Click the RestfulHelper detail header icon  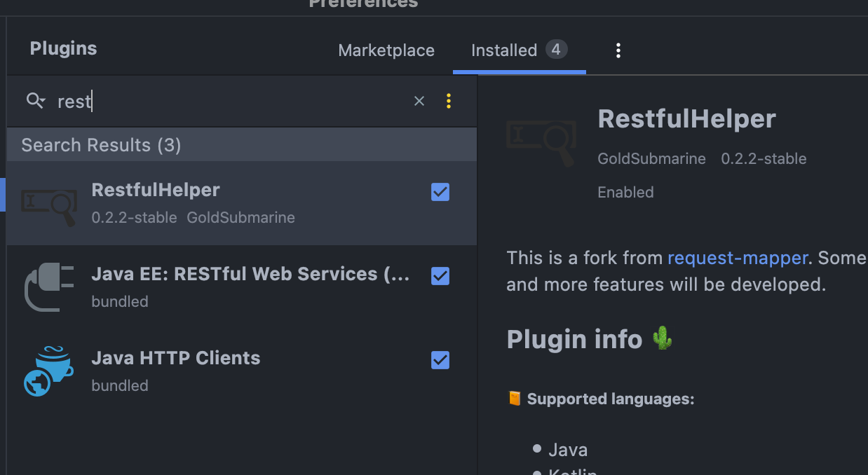[541, 142]
